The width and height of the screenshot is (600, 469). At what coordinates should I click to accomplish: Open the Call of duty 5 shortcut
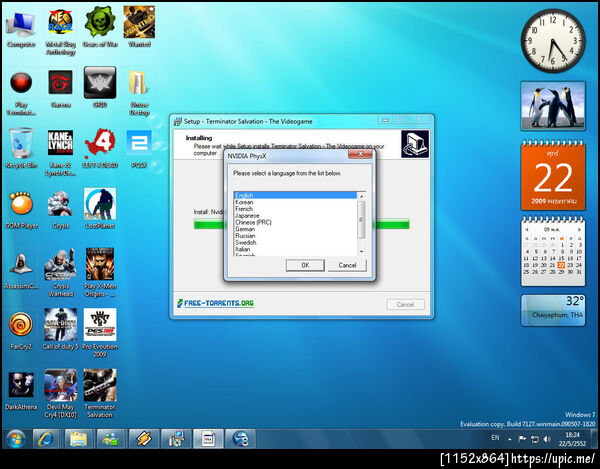coord(60,329)
